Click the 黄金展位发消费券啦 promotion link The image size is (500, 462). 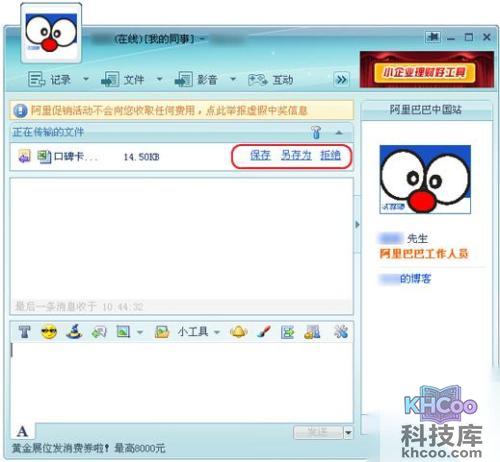tap(89, 448)
